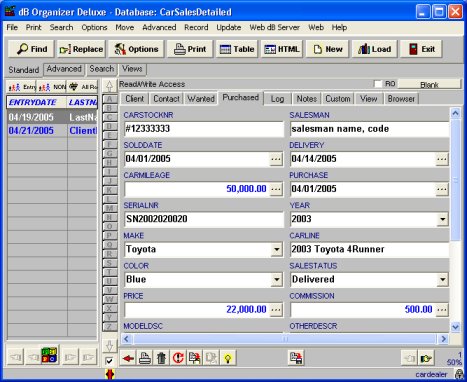The width and height of the screenshot is (467, 382).
Task: Open the Advanced menu
Action: click(159, 27)
